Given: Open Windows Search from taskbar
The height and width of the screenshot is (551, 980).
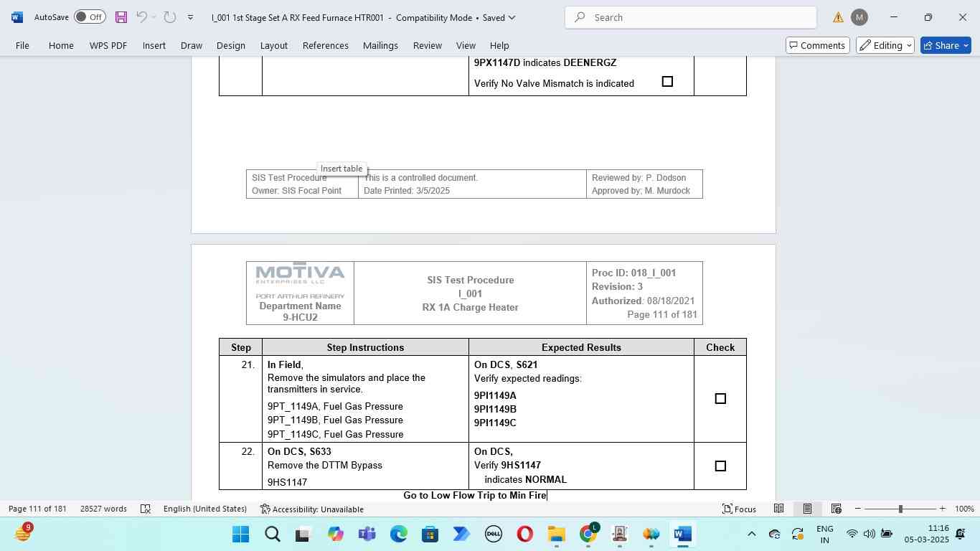Looking at the screenshot, I should 273,534.
